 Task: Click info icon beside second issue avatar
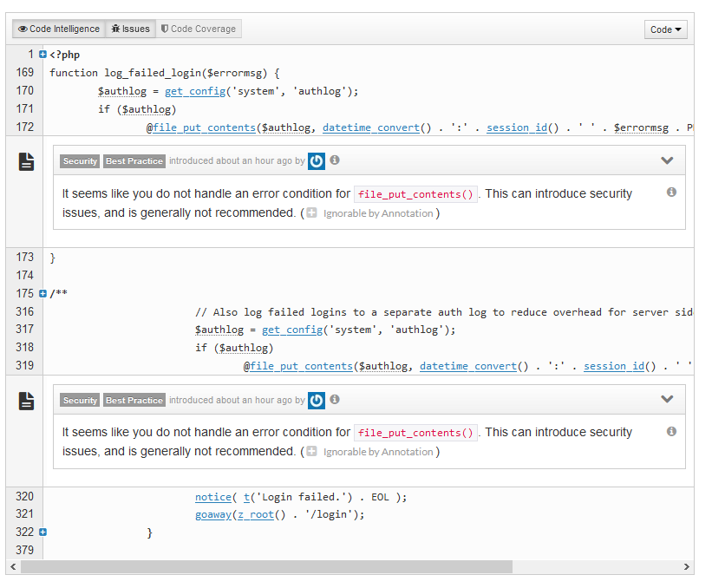tap(335, 400)
